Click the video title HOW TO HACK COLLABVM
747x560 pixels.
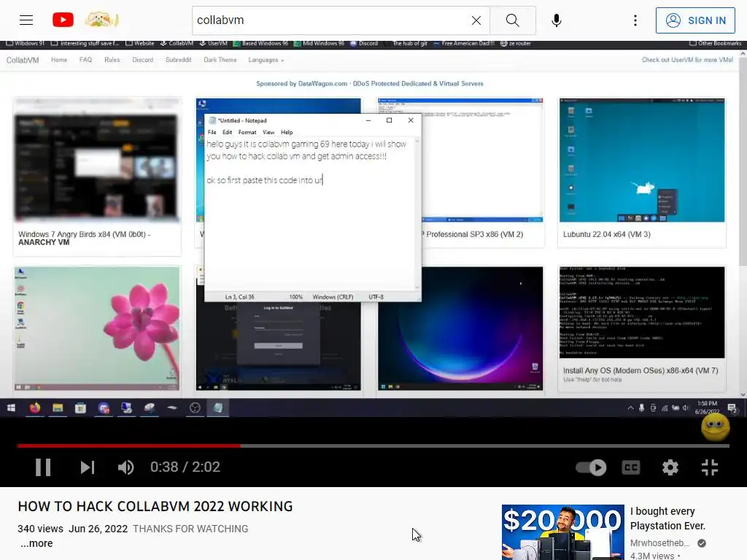coord(155,506)
